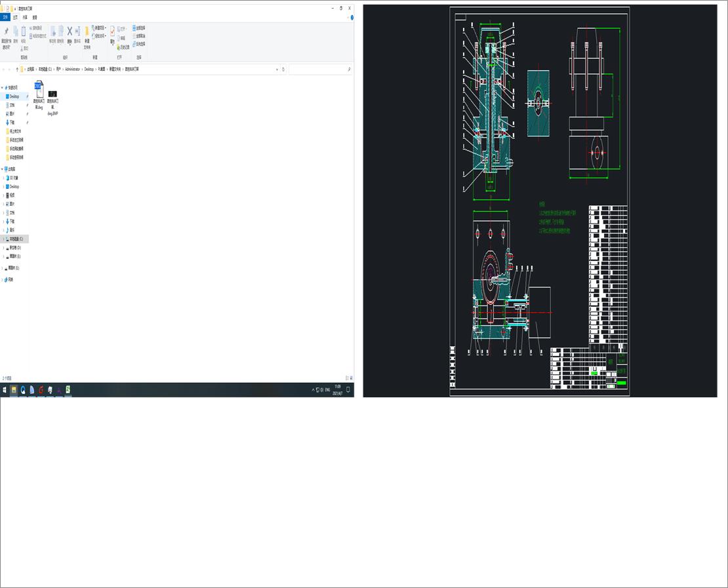The image size is (728, 588).
Task: Open the Windows Start menu
Action: pos(5,390)
